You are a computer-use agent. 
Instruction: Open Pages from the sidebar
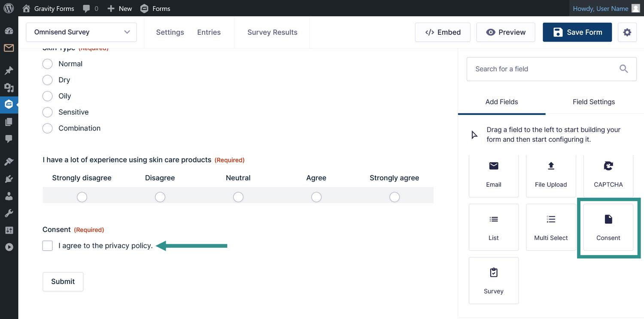click(x=9, y=122)
